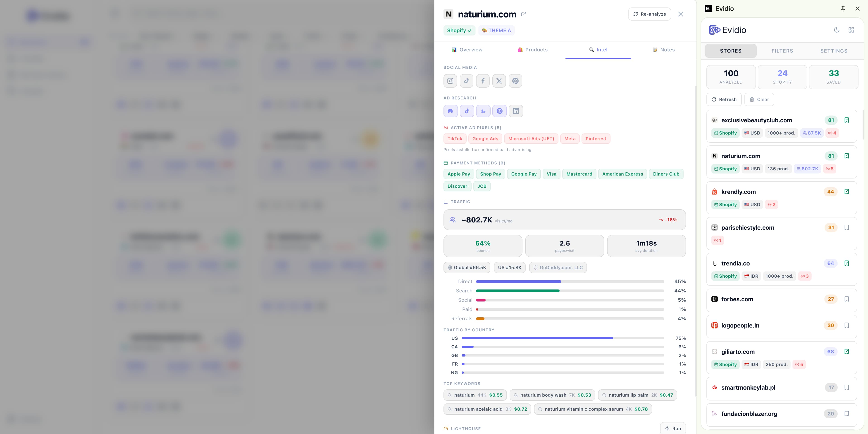868x434 pixels.
Task: Open the FILTERS tab in Evidio
Action: pyautogui.click(x=782, y=51)
